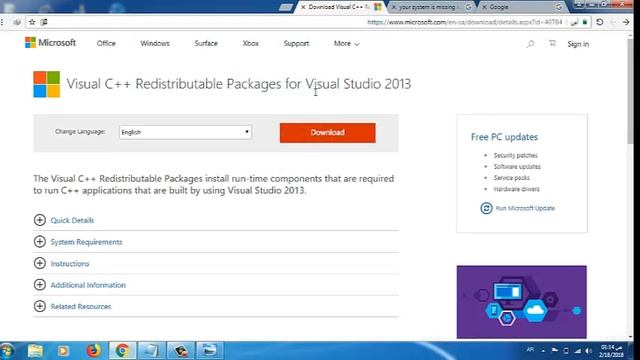Open the Xbox menu item
The height and width of the screenshot is (360, 640).
click(251, 43)
